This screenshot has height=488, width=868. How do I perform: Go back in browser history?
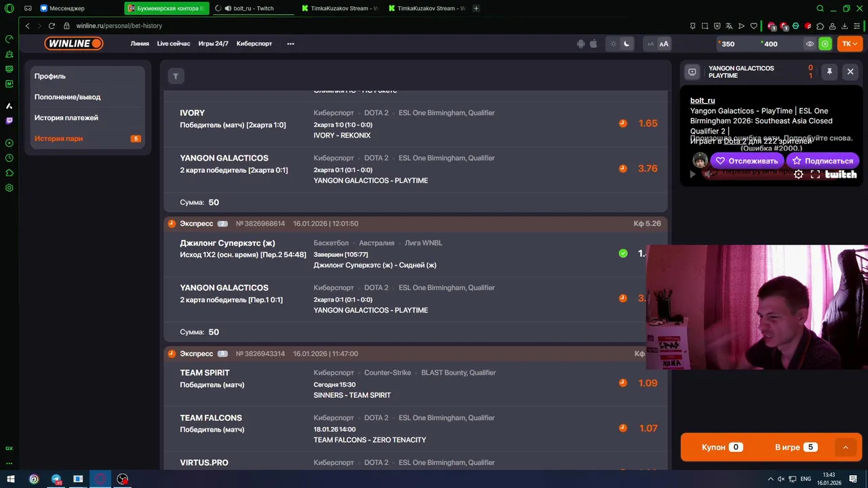tap(28, 26)
